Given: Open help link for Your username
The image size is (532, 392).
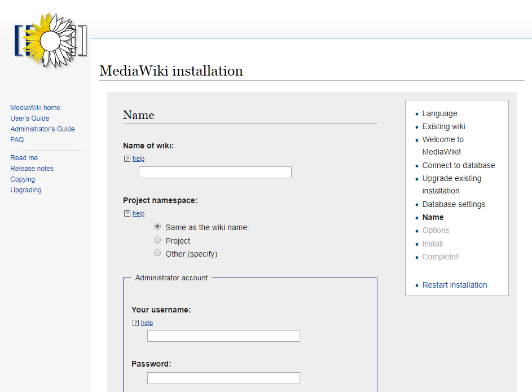Looking at the screenshot, I should click(147, 323).
